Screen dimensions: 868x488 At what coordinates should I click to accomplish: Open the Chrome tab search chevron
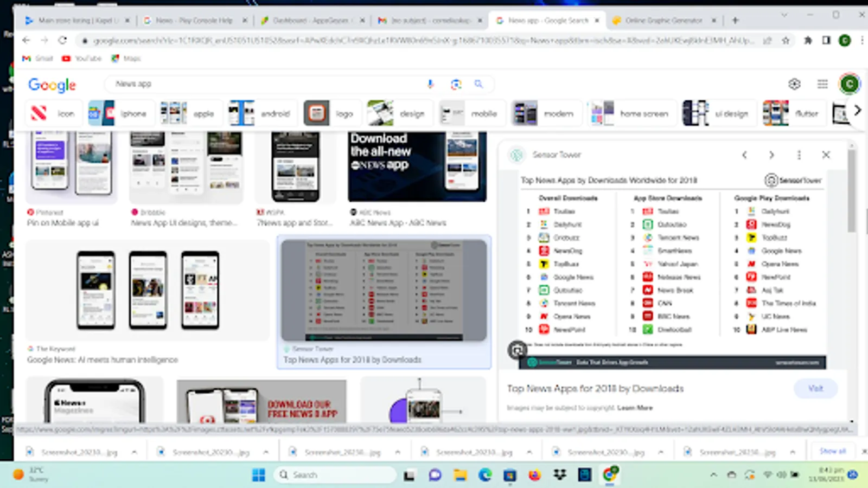tap(784, 15)
